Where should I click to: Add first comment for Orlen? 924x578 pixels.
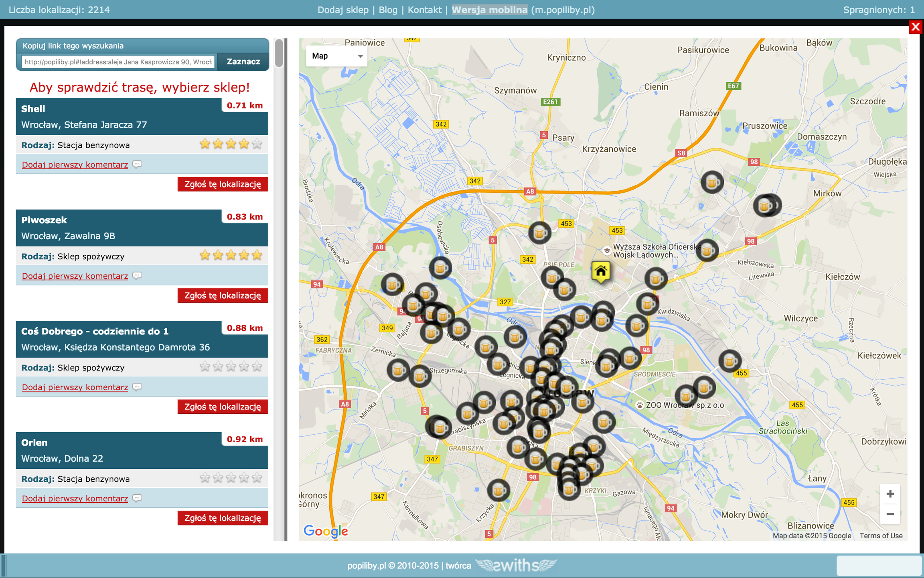click(x=75, y=498)
